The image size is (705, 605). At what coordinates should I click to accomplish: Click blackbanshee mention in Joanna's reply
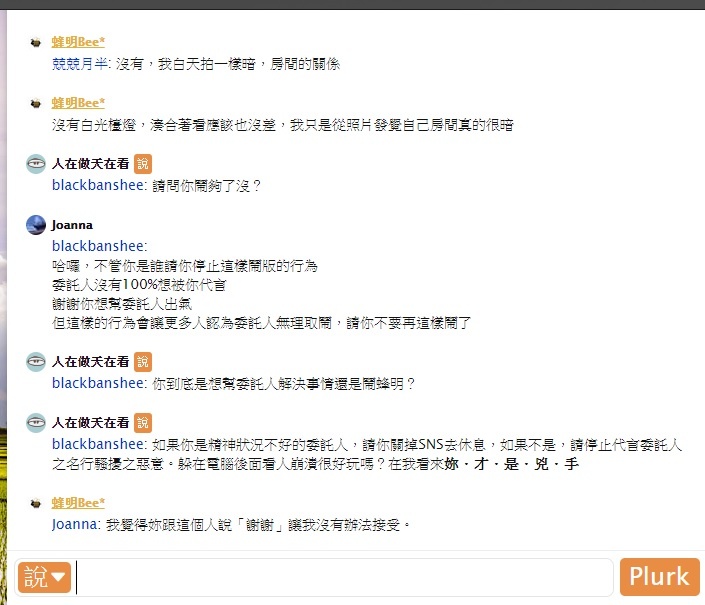(98, 246)
